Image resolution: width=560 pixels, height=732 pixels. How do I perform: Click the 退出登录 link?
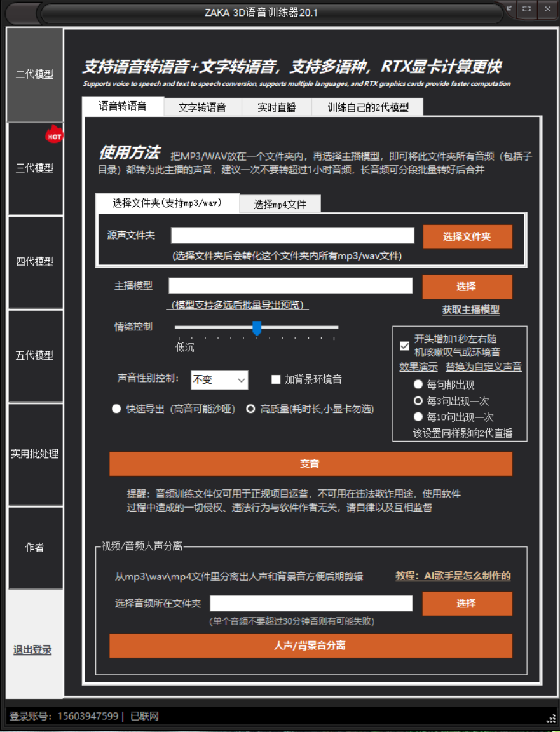point(32,649)
